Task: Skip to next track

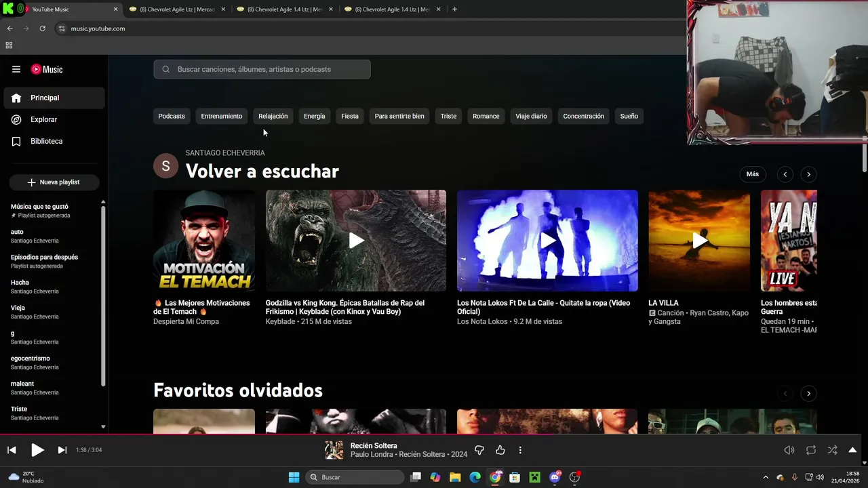Action: 62,450
